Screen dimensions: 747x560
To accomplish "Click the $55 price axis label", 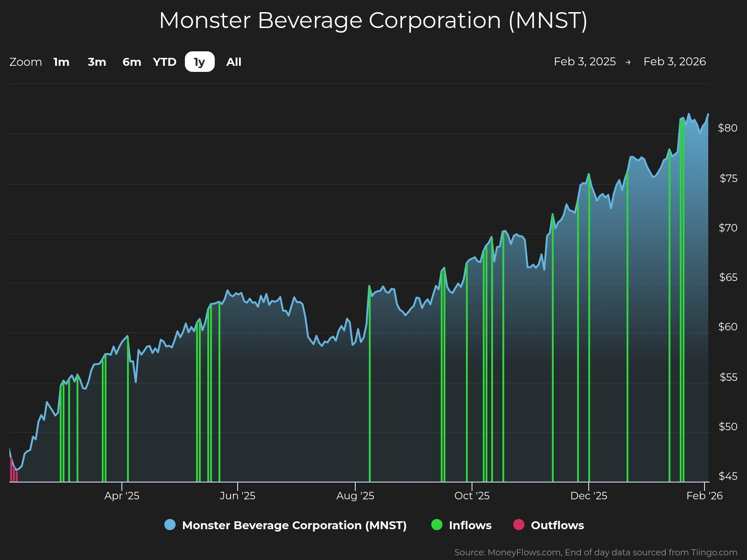I will pyautogui.click(x=728, y=377).
